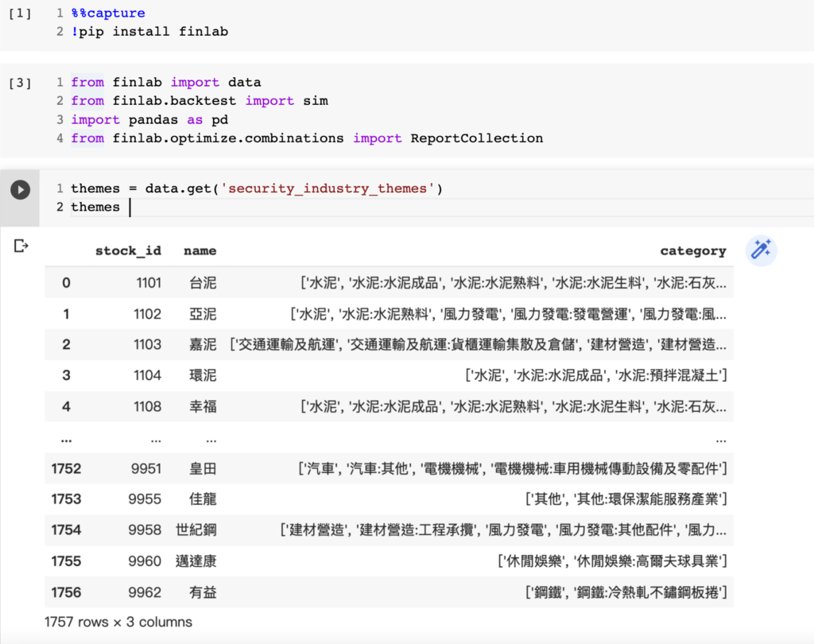Click stock id 1101 cell

[x=148, y=283]
